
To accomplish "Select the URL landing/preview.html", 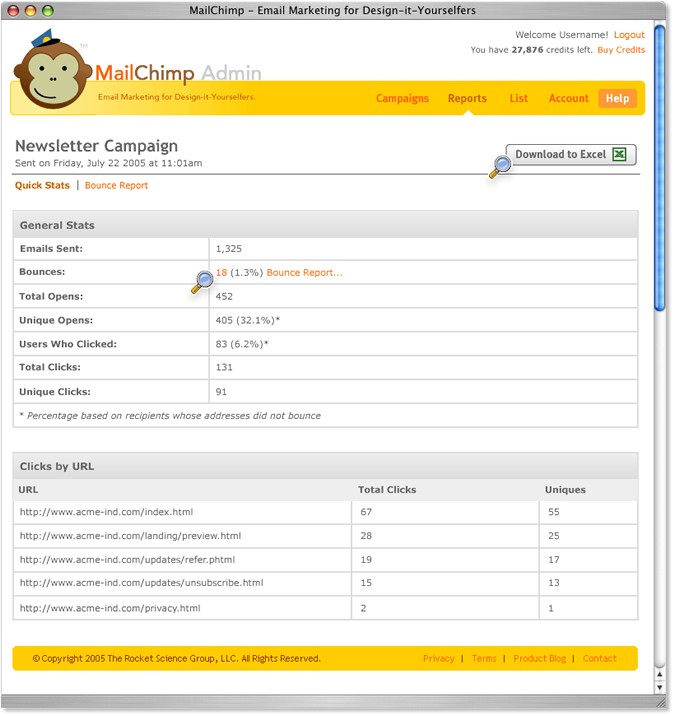I will 130,536.
